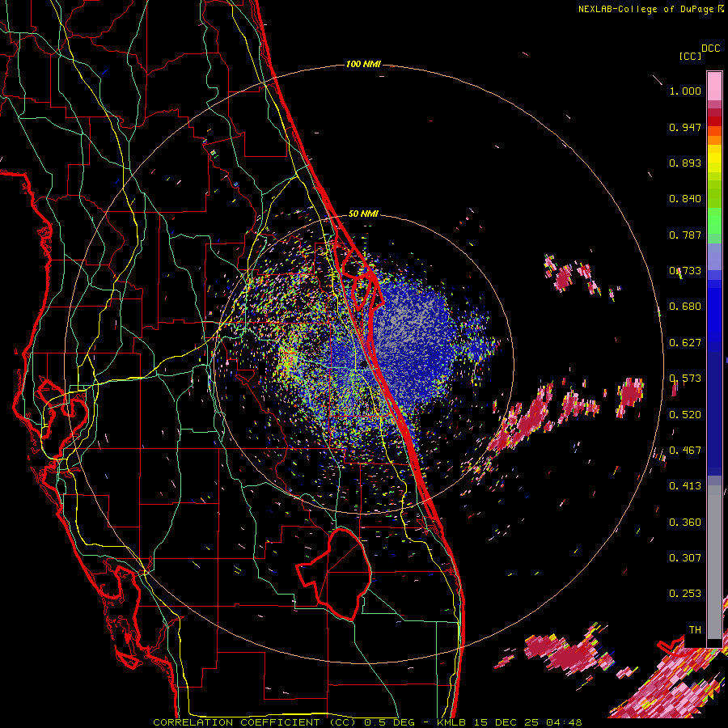This screenshot has width=728, height=728.
Task: Select the 1.000 legend value
Action: 685,91
